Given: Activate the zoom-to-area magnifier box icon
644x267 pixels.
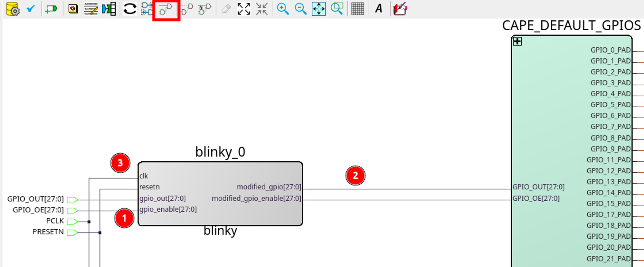Looking at the screenshot, I should tap(337, 9).
